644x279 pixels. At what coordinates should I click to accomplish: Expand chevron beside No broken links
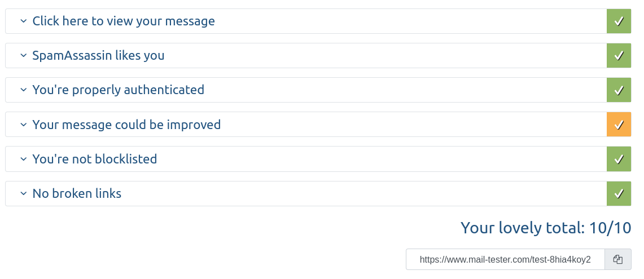(23, 193)
